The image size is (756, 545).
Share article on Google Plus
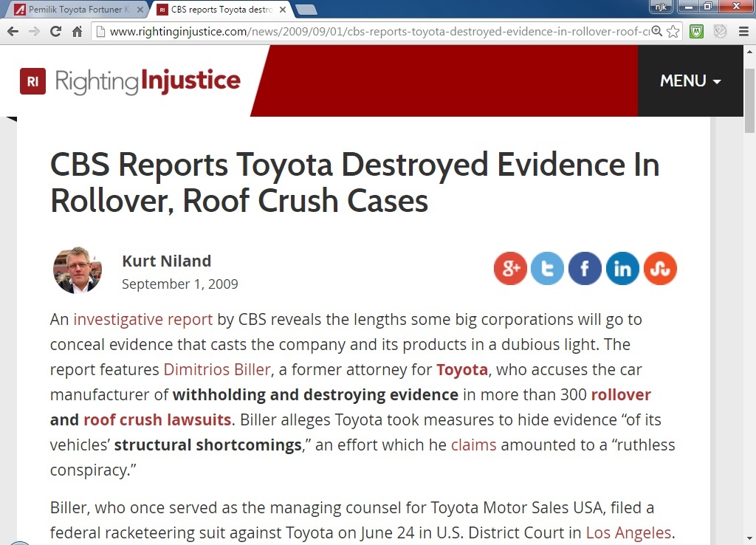click(510, 268)
